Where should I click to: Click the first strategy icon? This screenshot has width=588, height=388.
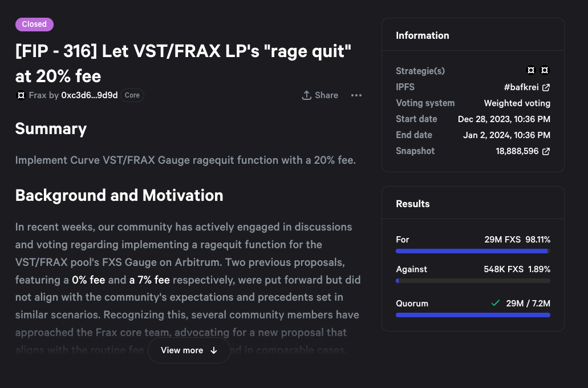point(531,71)
